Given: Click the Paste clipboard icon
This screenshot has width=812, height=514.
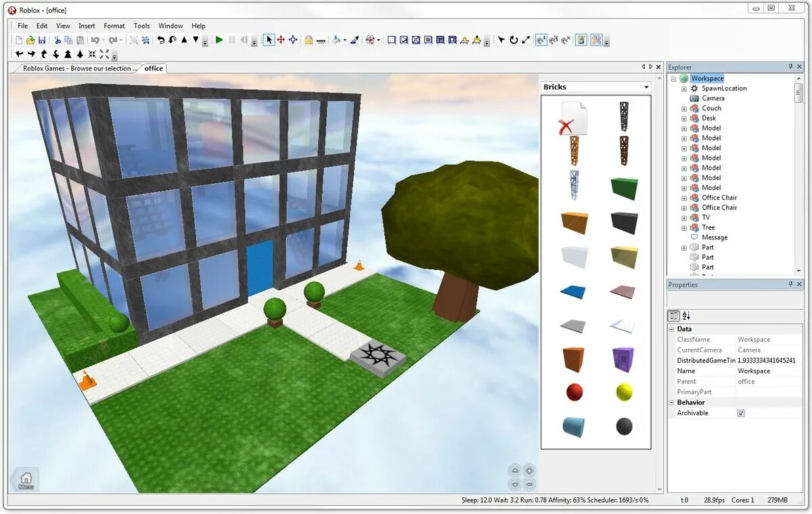Looking at the screenshot, I should pyautogui.click(x=81, y=40).
